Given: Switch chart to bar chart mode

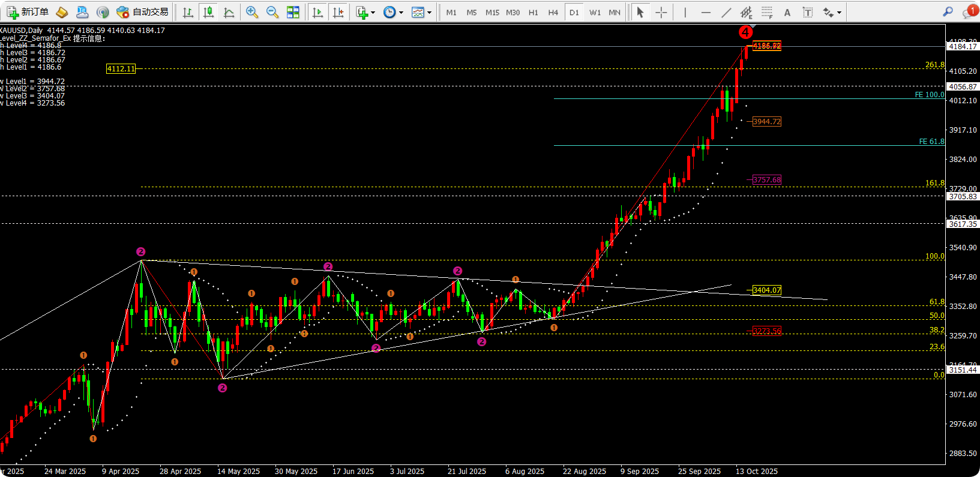Looking at the screenshot, I should coord(188,12).
